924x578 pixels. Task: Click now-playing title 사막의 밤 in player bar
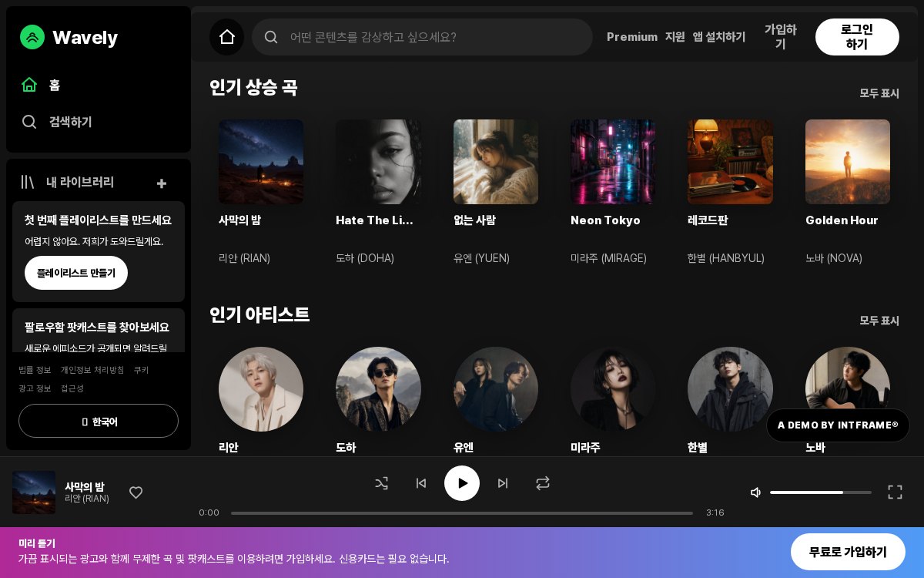[84, 487]
